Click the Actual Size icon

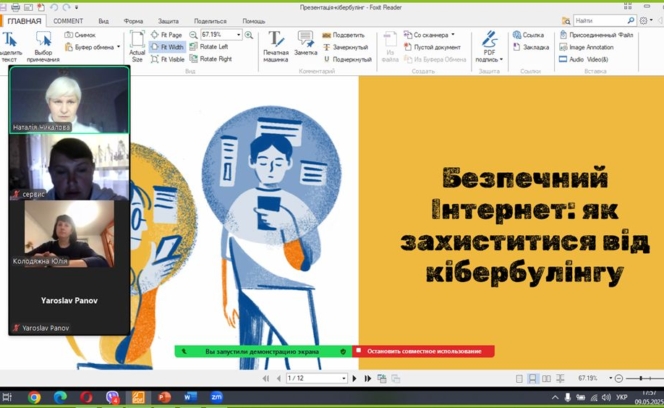[137, 47]
